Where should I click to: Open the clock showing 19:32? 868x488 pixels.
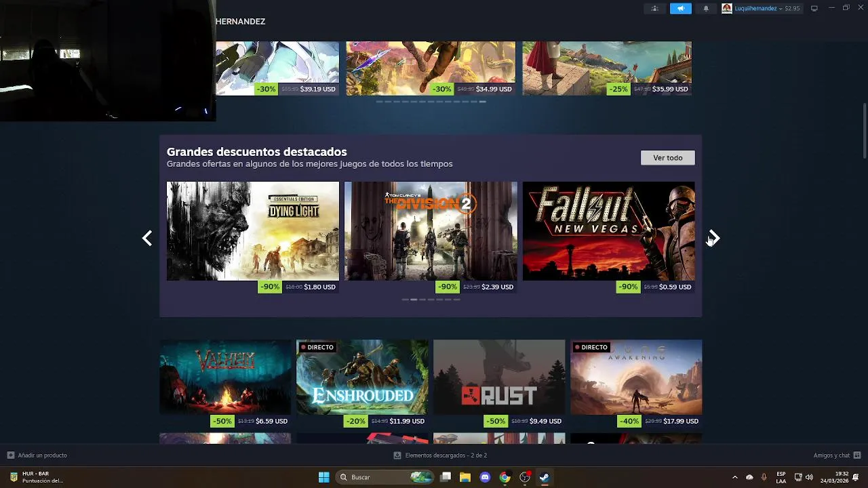point(834,477)
